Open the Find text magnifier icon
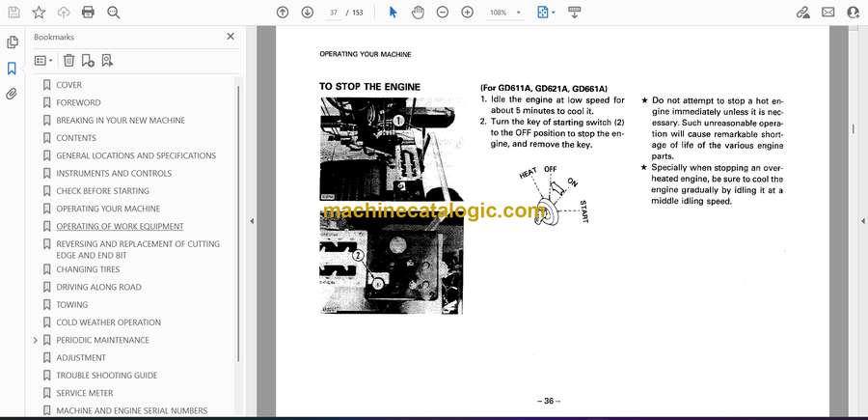This screenshot has width=868, height=420. point(114,13)
